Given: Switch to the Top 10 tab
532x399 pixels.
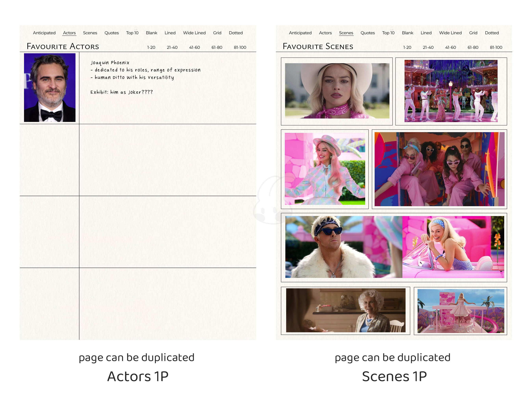Looking at the screenshot, I should (x=132, y=33).
